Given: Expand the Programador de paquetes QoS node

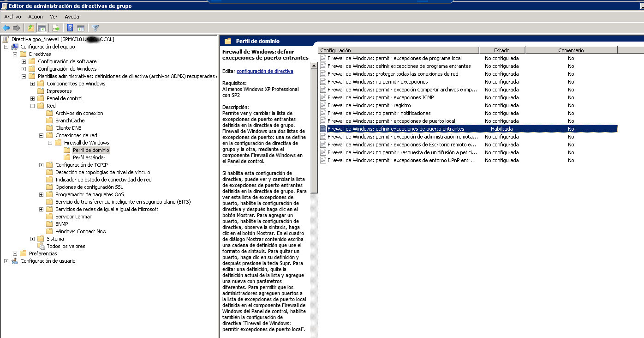Looking at the screenshot, I should [42, 194].
